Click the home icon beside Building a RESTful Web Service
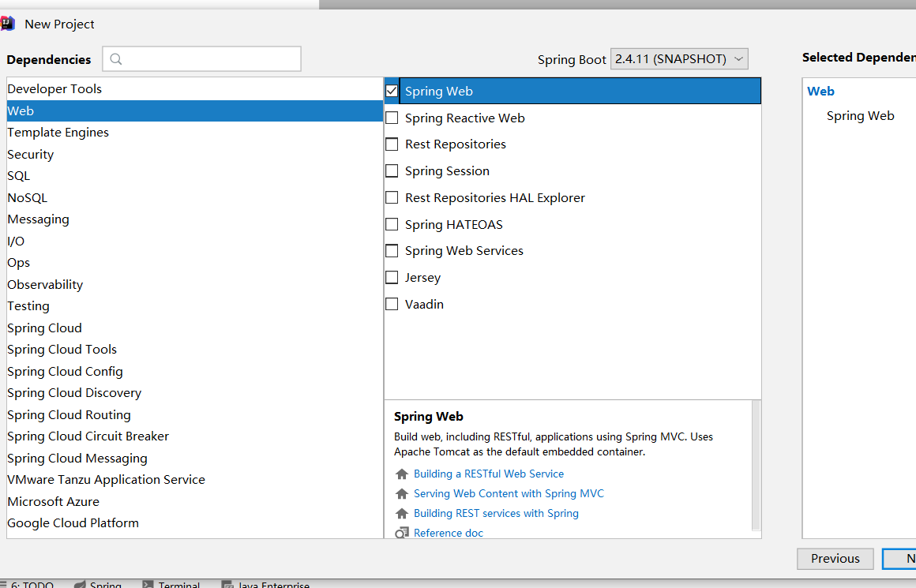 tap(401, 474)
